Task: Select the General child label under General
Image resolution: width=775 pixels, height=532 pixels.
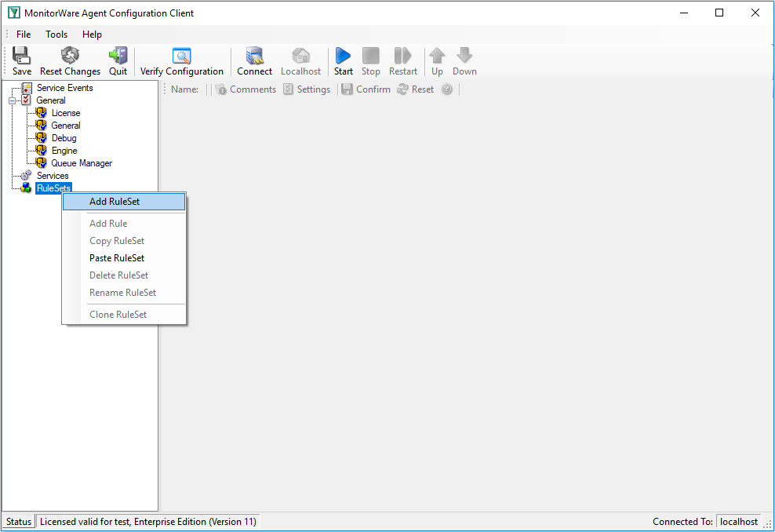Action: [x=66, y=126]
